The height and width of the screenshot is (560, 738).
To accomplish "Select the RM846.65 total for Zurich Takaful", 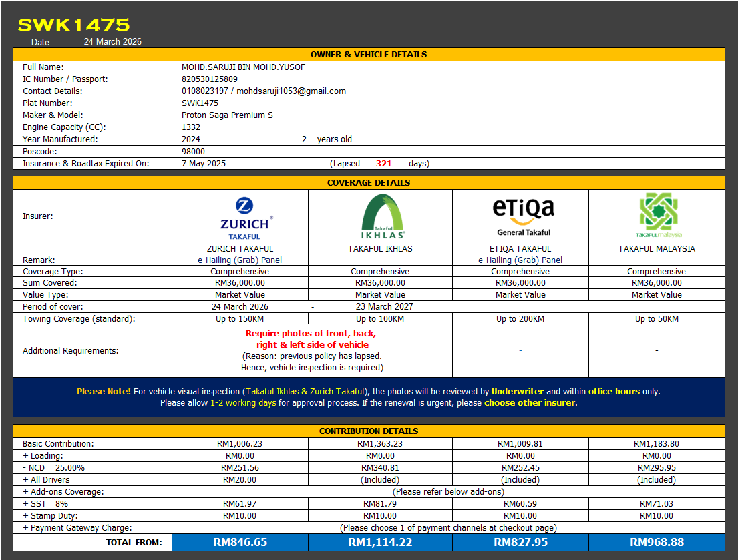I will click(240, 542).
